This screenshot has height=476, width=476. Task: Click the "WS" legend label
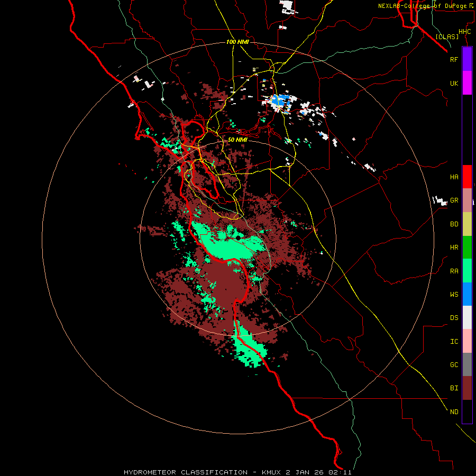[x=454, y=295]
